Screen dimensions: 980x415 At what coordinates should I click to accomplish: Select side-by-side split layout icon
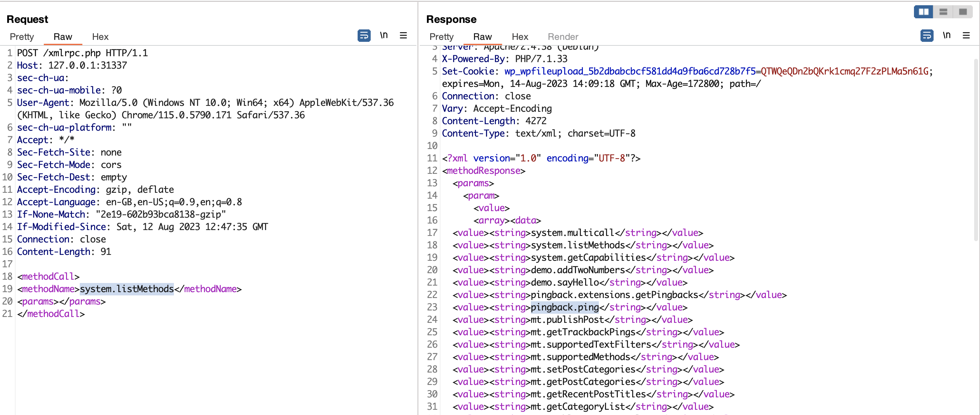(x=923, y=12)
